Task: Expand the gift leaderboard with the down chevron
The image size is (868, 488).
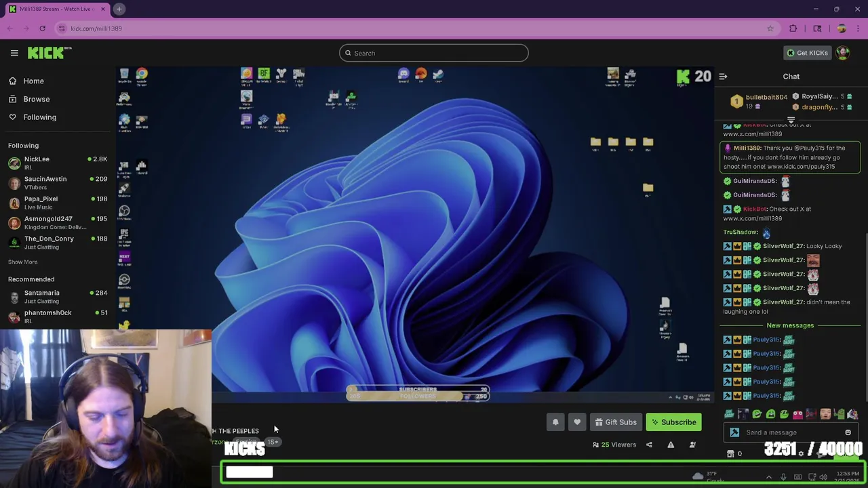Action: point(791,120)
